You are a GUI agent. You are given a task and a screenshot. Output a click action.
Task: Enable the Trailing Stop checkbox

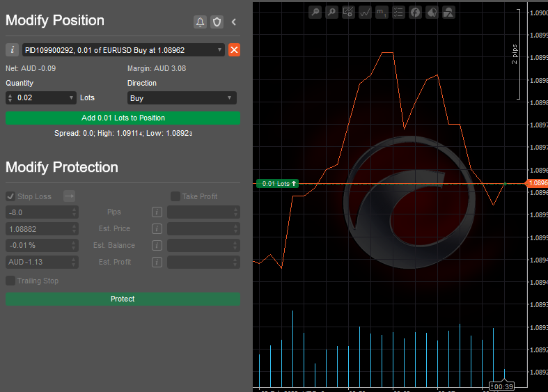tap(11, 281)
